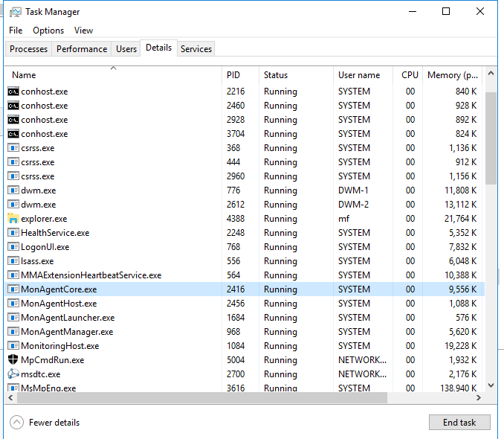Click the vertical scrollbar down arrow
The height and width of the screenshot is (439, 504).
coord(491,385)
